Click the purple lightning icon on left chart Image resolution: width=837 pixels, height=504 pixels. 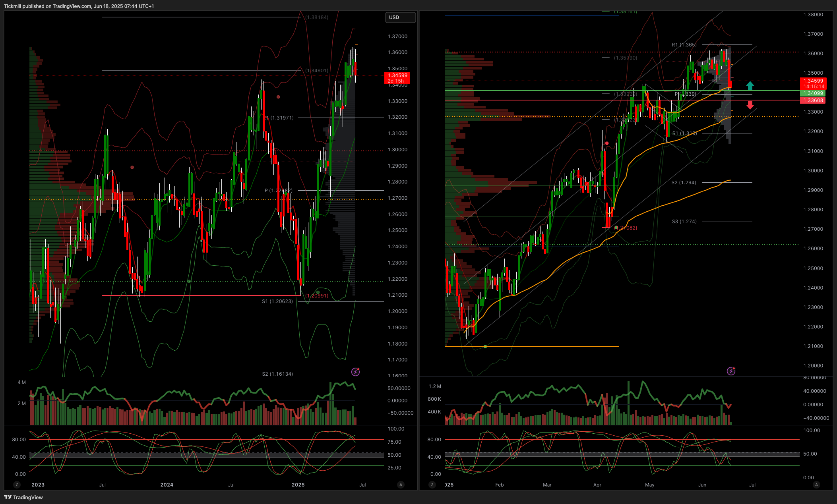coord(355,372)
